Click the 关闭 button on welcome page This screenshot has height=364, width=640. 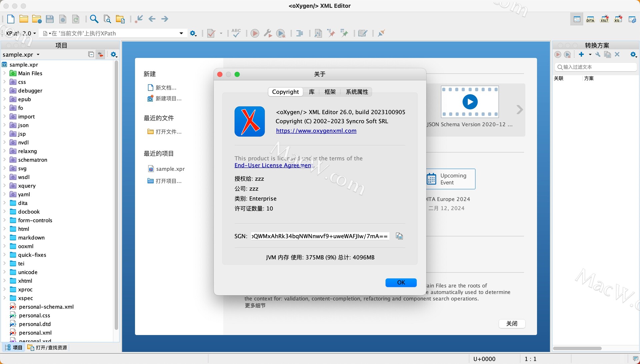coord(512,323)
